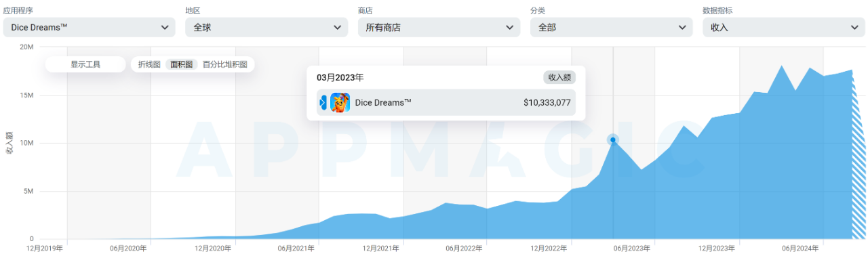Click the 06月2022年 axis label
The height and width of the screenshot is (256, 868).
coord(465,248)
